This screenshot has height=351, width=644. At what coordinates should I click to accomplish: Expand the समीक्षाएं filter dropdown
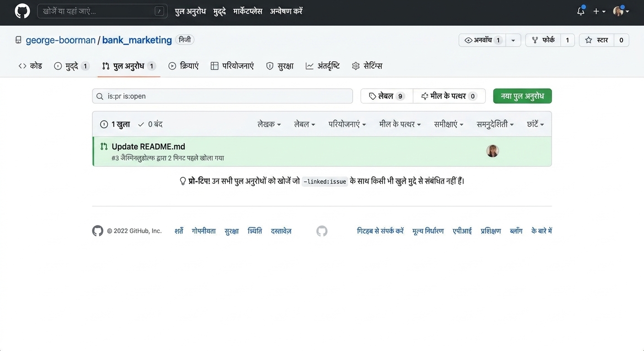(449, 124)
